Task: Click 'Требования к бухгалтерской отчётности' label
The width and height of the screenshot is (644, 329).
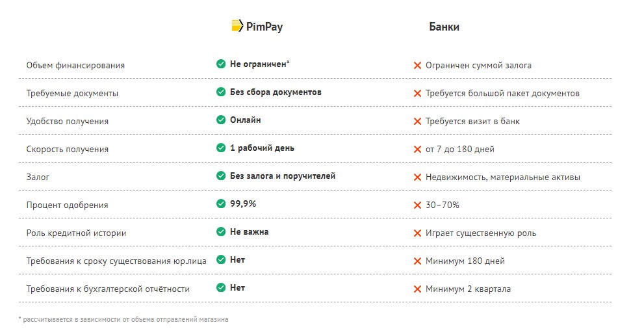Action: point(108,289)
